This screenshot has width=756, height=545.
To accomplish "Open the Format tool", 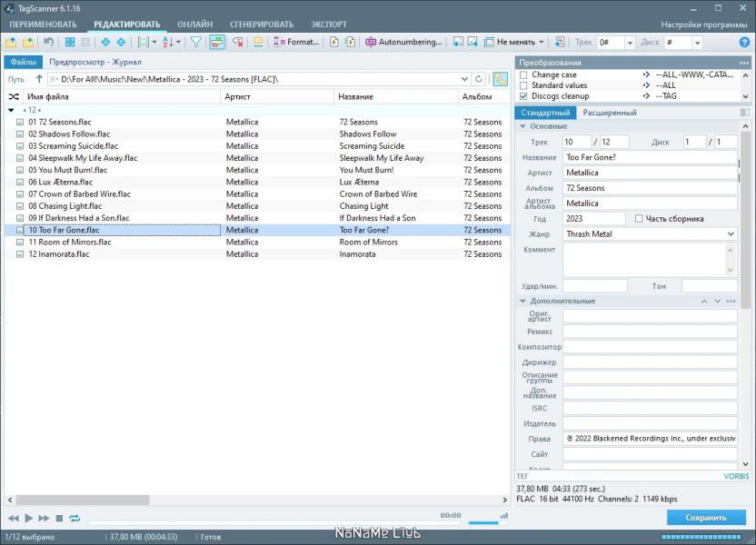I will pyautogui.click(x=296, y=43).
